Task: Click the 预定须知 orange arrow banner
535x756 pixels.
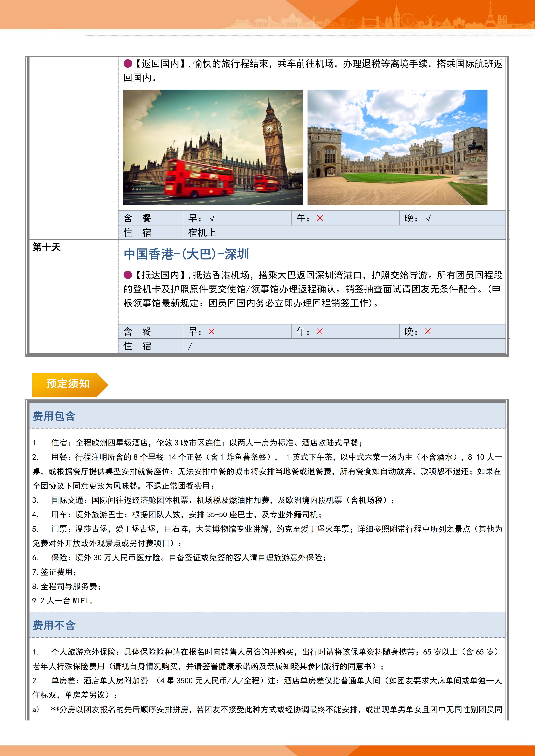Action: click(x=68, y=384)
